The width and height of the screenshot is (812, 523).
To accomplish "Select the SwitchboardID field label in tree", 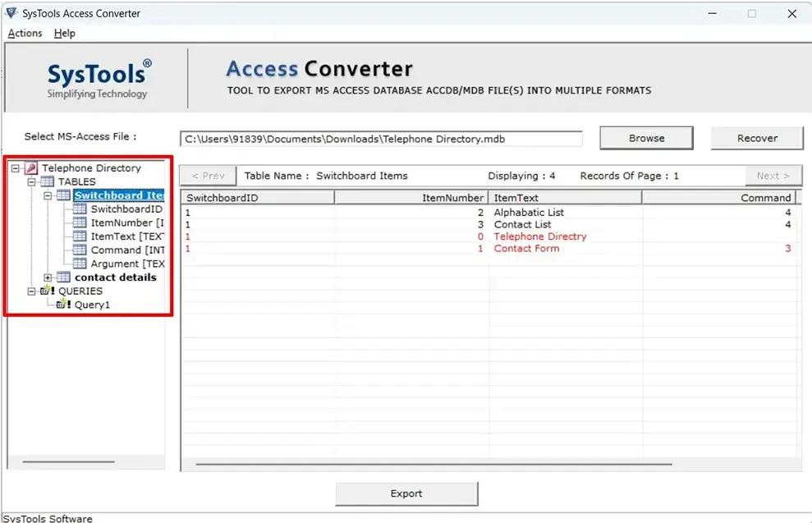I will point(127,209).
